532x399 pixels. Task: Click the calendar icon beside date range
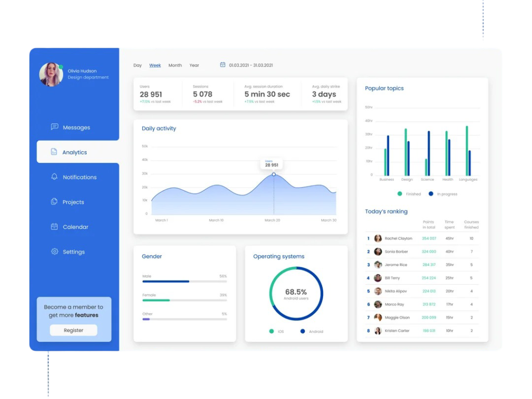point(223,65)
